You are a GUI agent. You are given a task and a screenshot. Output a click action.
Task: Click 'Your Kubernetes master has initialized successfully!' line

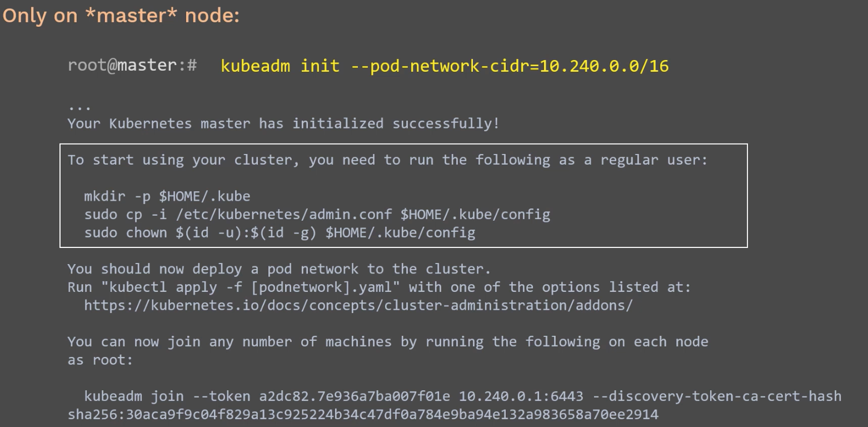[283, 123]
